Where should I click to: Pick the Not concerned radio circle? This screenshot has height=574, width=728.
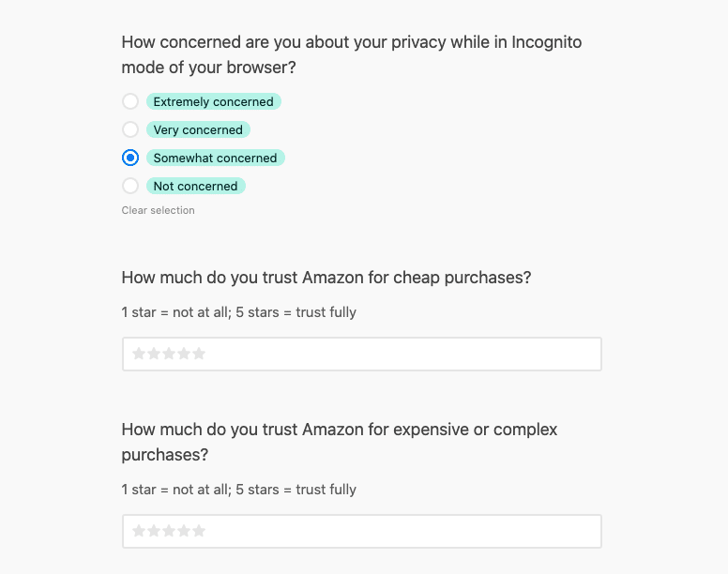tap(130, 186)
